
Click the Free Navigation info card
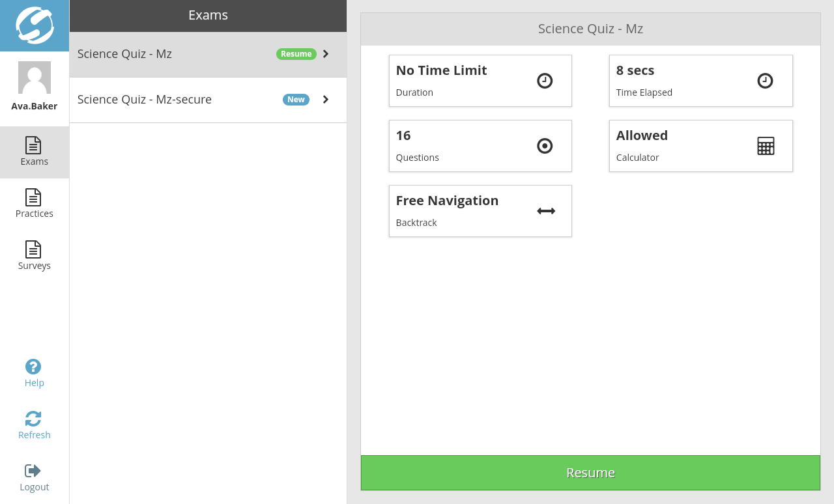(480, 211)
